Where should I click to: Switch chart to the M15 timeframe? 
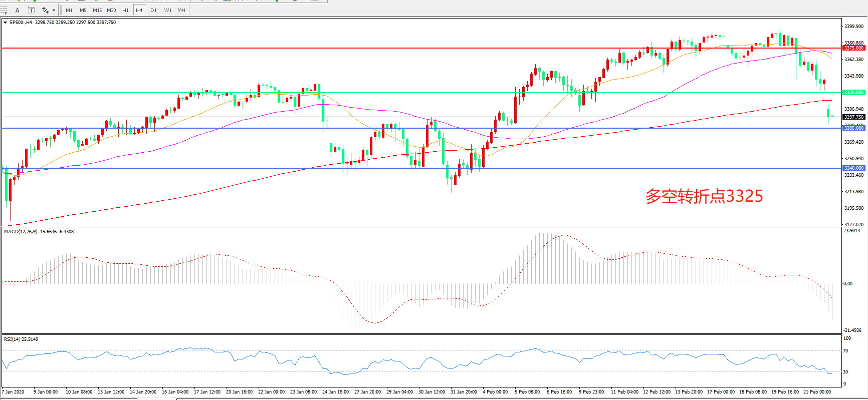(x=97, y=10)
